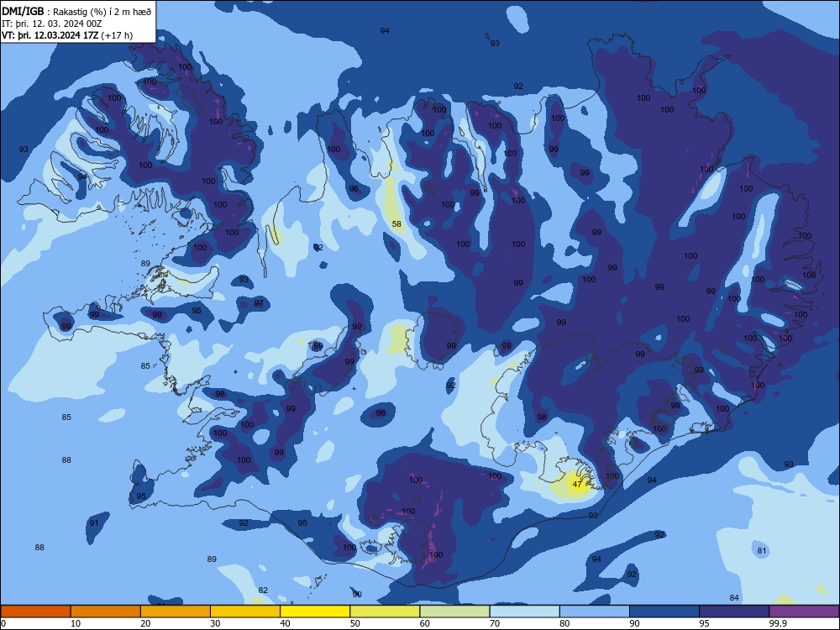Select the legend tick label '10'
The image size is (840, 630).
pyautogui.click(x=76, y=623)
